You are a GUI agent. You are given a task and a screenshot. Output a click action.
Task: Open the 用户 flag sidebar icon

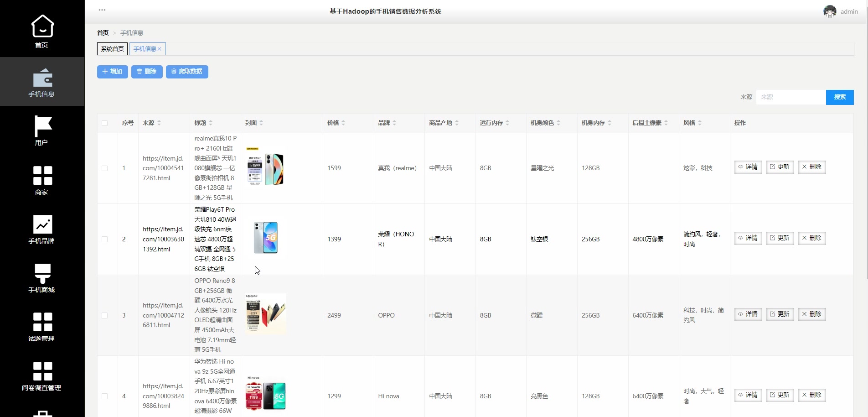pos(42,126)
